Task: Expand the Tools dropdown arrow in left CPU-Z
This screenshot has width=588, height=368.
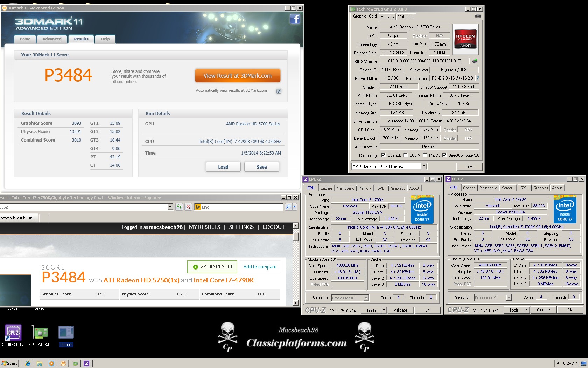Action: tap(384, 310)
